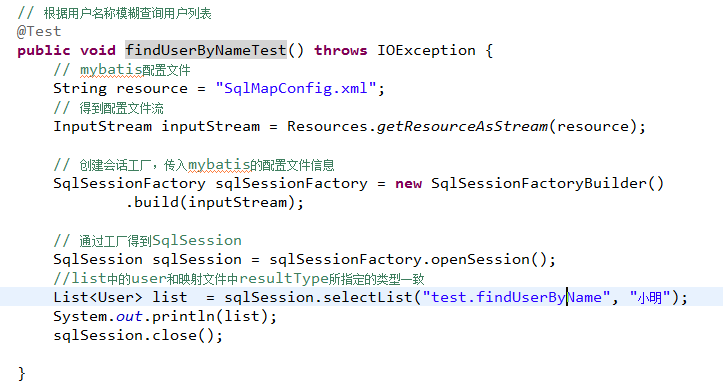Click the new keyword before SqlSessionFactoryBuilder
This screenshot has width=723, height=384.
click(408, 183)
